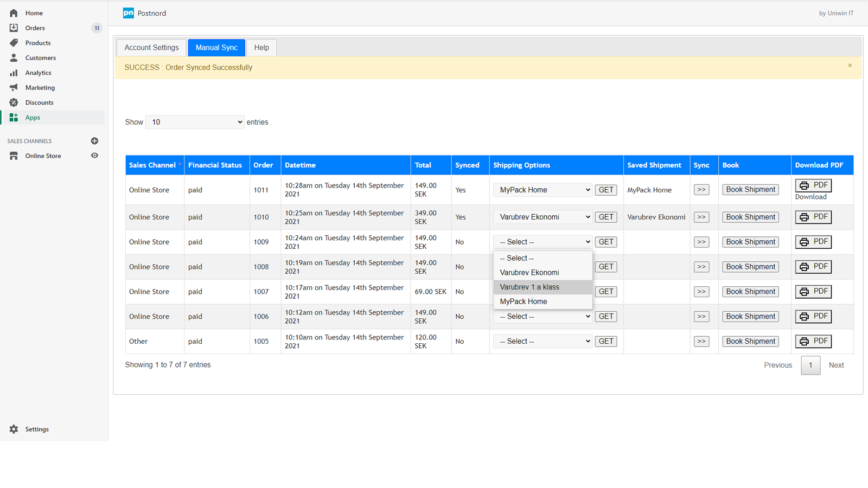Click the Products tag icon

click(14, 43)
